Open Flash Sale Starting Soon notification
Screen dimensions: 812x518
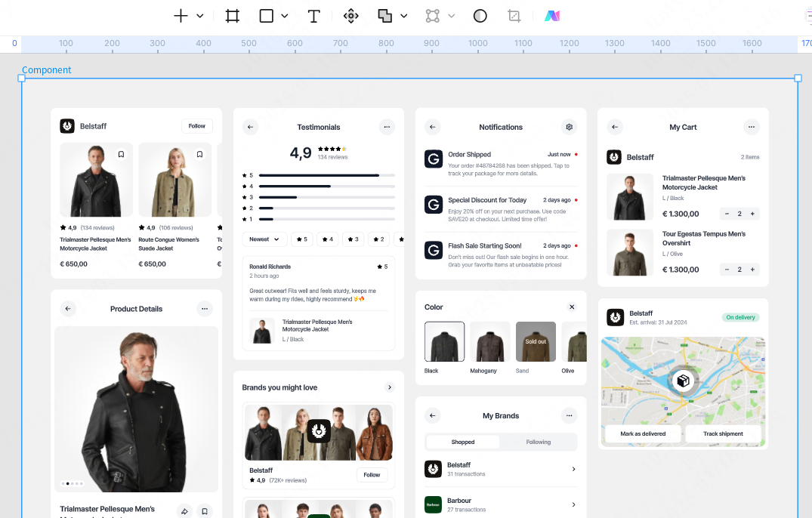point(501,255)
